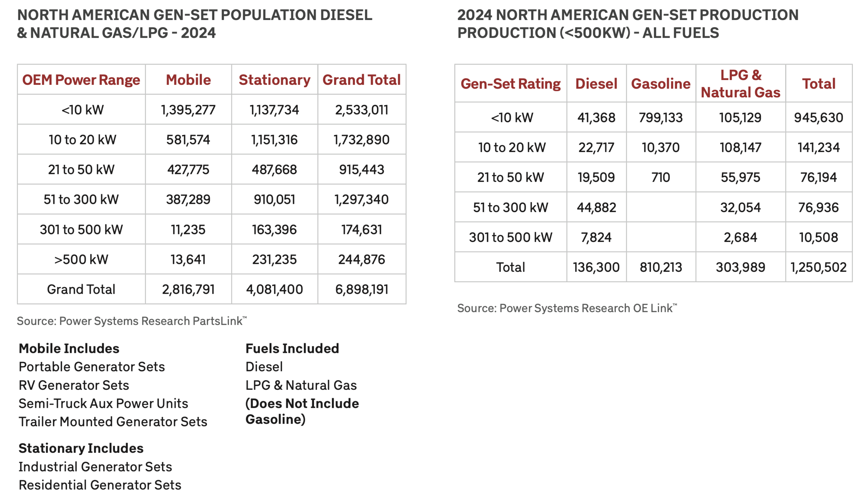868x497 pixels.
Task: Click the 6,898,191 grand total cell
Action: tap(361, 289)
